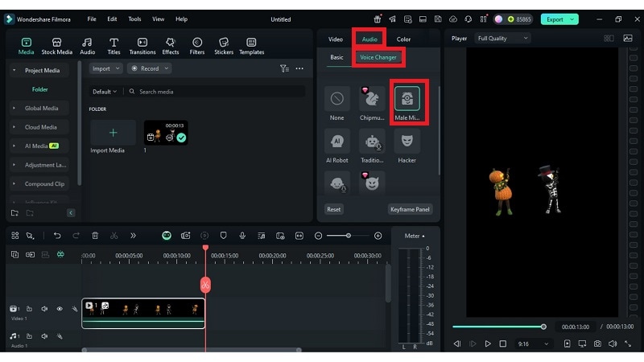Toggle the green magnet snapping icon

[60, 254]
